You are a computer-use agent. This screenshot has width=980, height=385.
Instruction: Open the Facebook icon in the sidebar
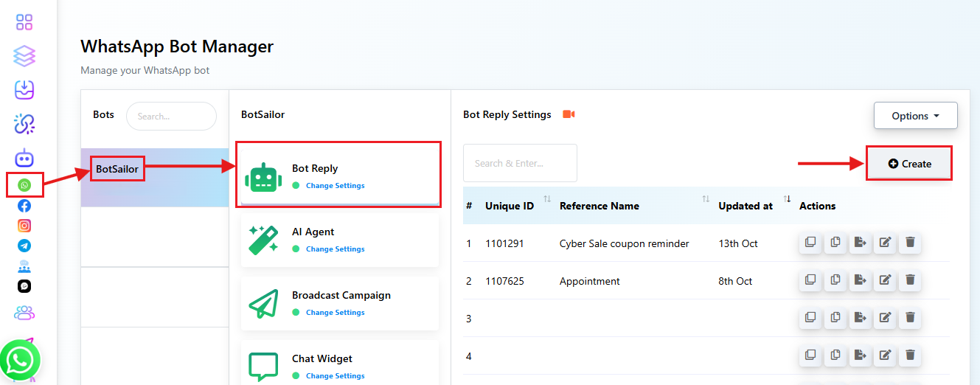tap(24, 206)
